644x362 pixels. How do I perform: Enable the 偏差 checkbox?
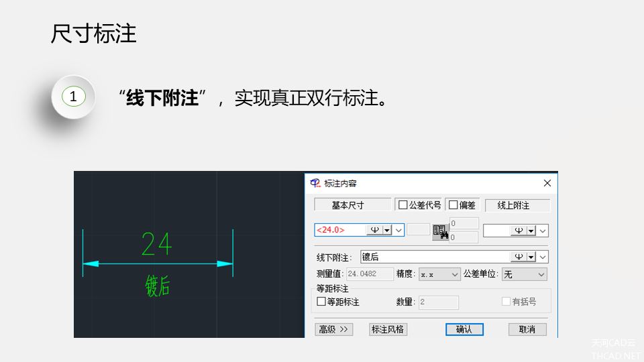click(x=453, y=205)
